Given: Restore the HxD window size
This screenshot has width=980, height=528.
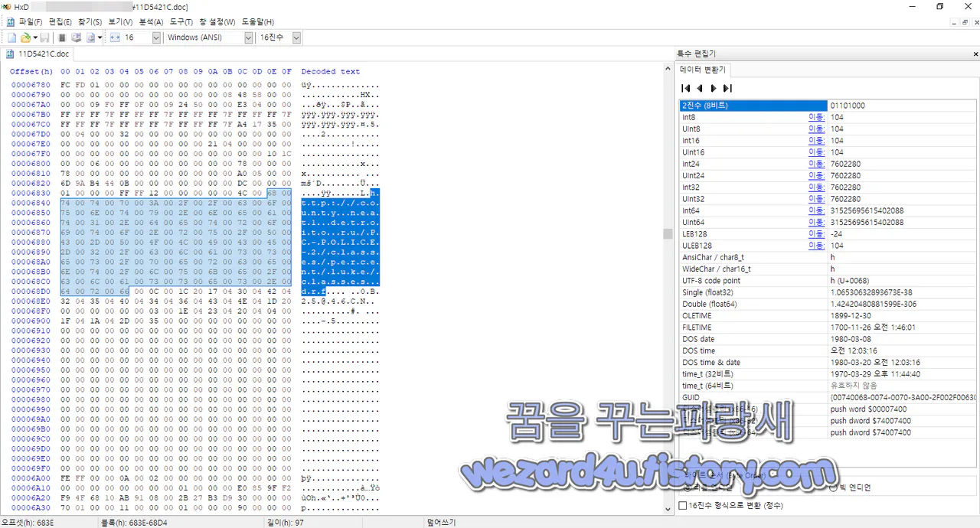Looking at the screenshot, I should (x=940, y=6).
